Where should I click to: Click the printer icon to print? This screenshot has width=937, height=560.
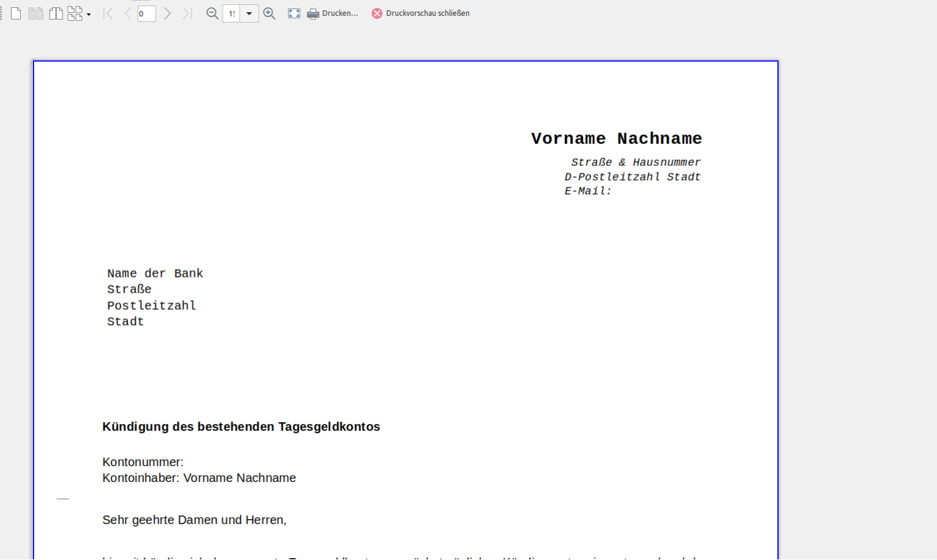313,13
